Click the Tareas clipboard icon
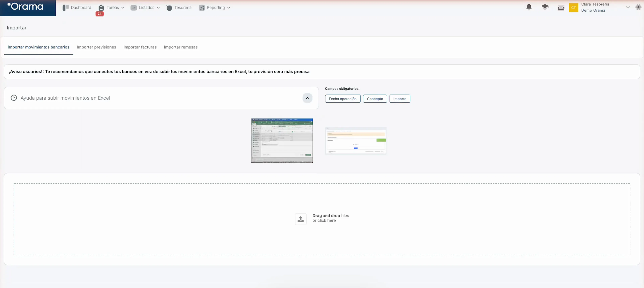 tap(101, 8)
